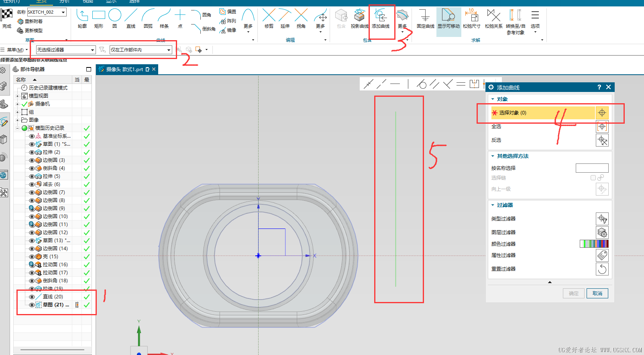Activate the 延伸 extend tool
644x355 pixels.
point(285,16)
